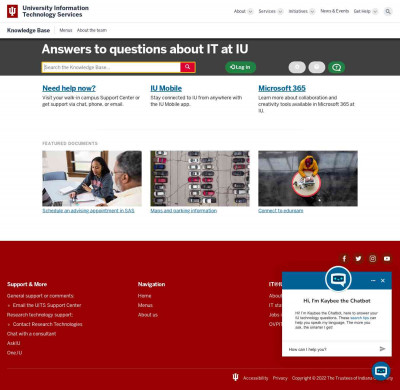Visit the YouTube social icon

387,258
